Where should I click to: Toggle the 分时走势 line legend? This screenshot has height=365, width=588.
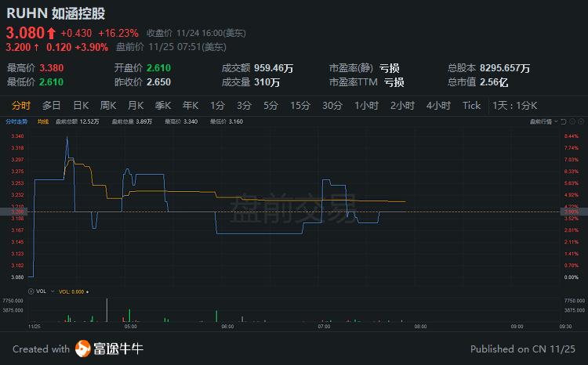[x=17, y=121]
